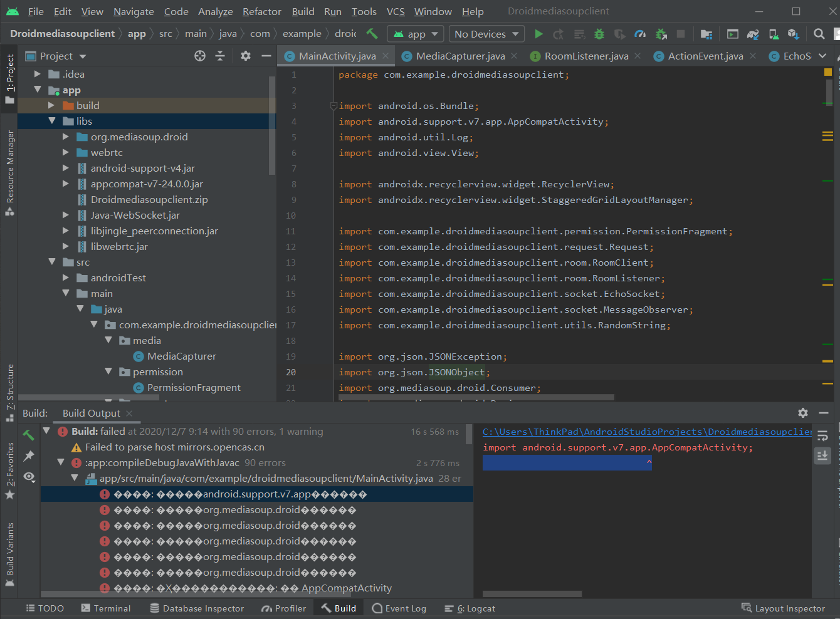Click Sync Project with Gradle Files icon
This screenshot has width=840, height=619.
pos(753,34)
